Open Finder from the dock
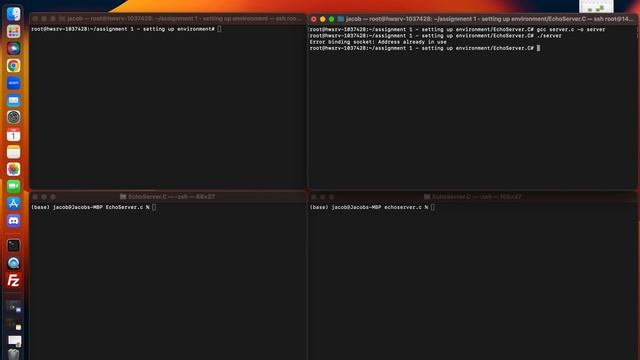 (x=13, y=14)
